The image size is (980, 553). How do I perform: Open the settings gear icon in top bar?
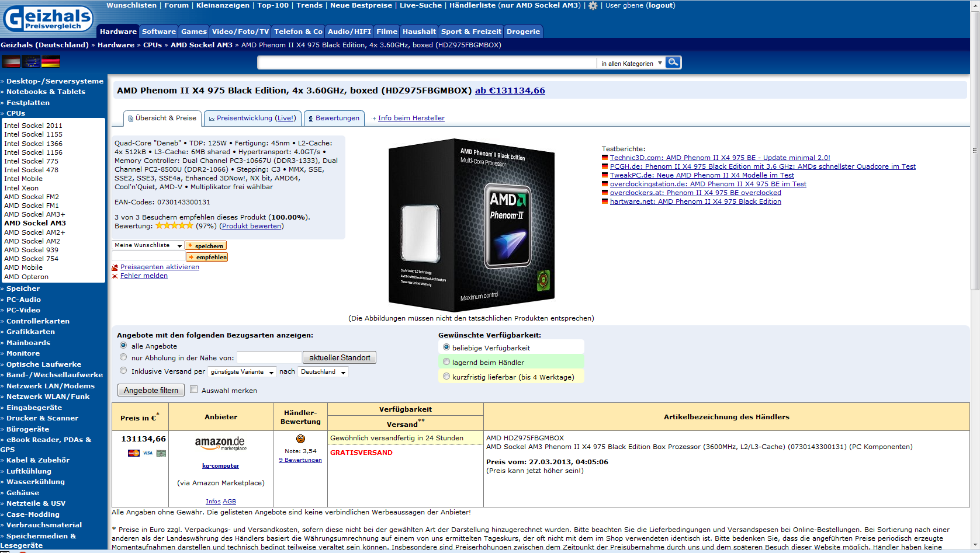(x=593, y=6)
